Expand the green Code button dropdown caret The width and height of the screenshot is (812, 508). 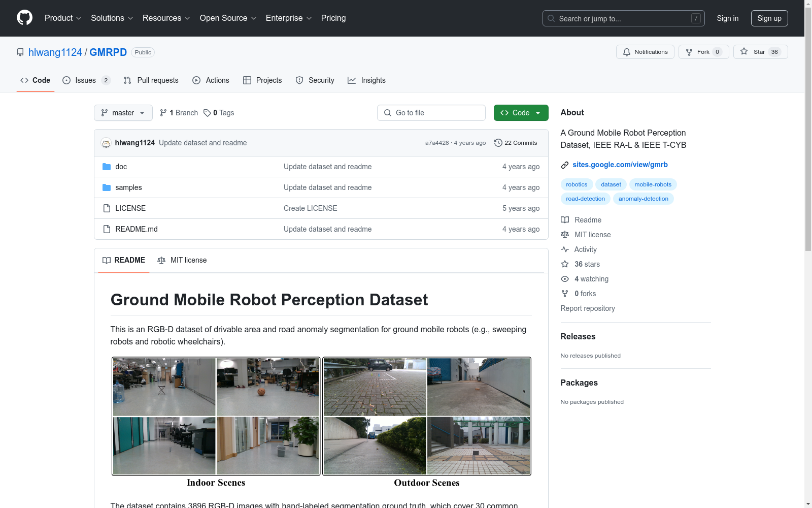tap(538, 113)
